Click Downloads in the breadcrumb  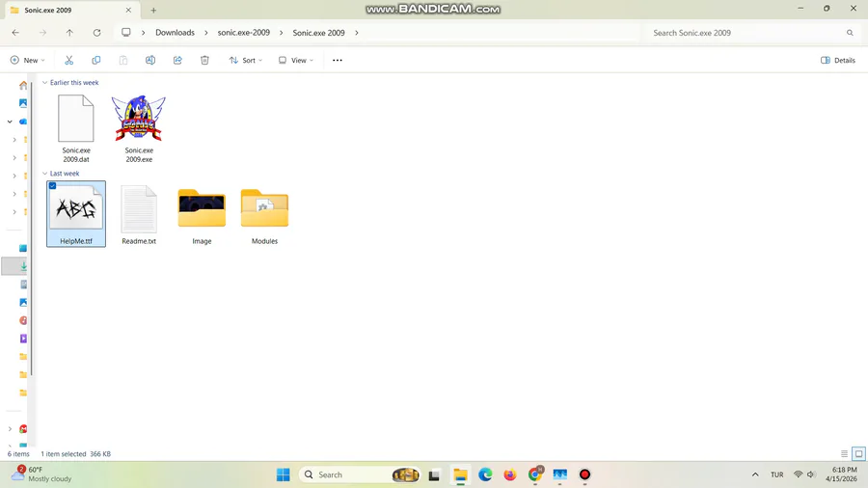point(175,33)
